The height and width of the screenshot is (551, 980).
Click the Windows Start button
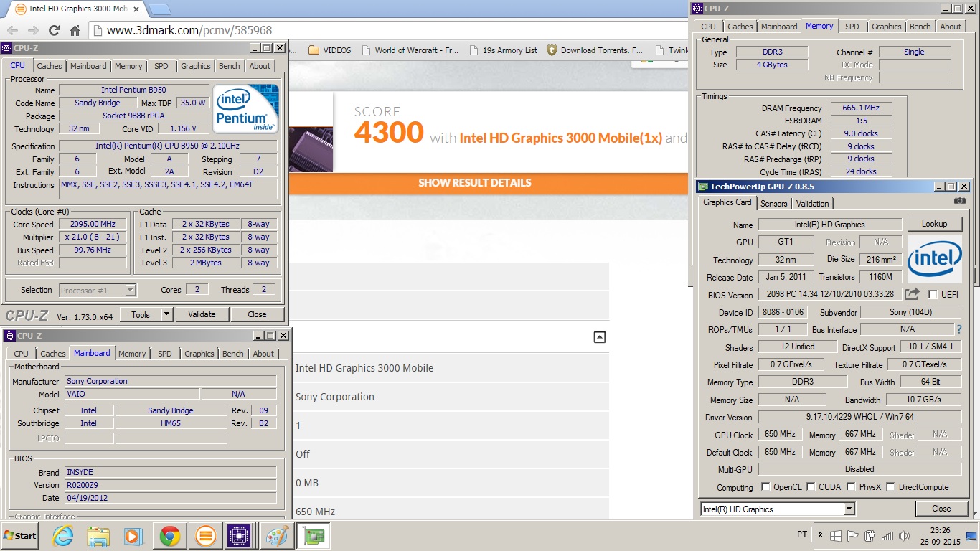coord(21,536)
